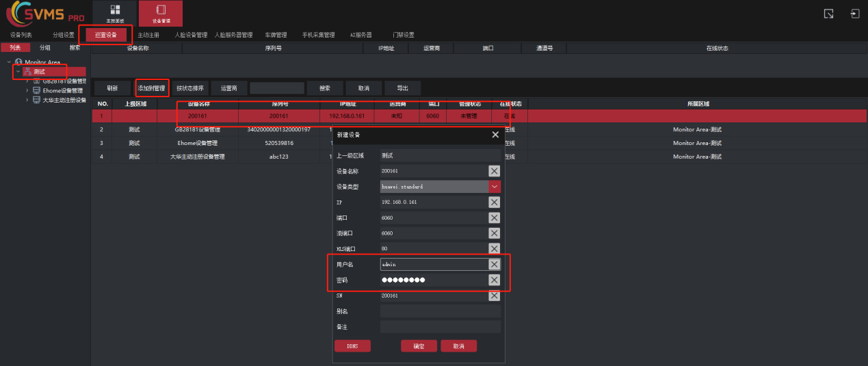This screenshot has width=868, height=366.
Task: Switch to the 人脸设备管理 tab
Action: (191, 35)
